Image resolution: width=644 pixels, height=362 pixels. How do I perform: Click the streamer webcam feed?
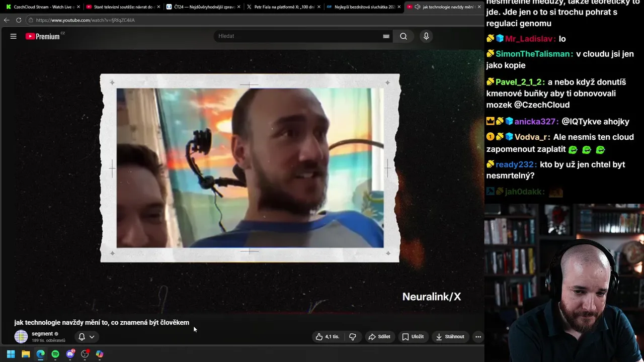pos(564,283)
